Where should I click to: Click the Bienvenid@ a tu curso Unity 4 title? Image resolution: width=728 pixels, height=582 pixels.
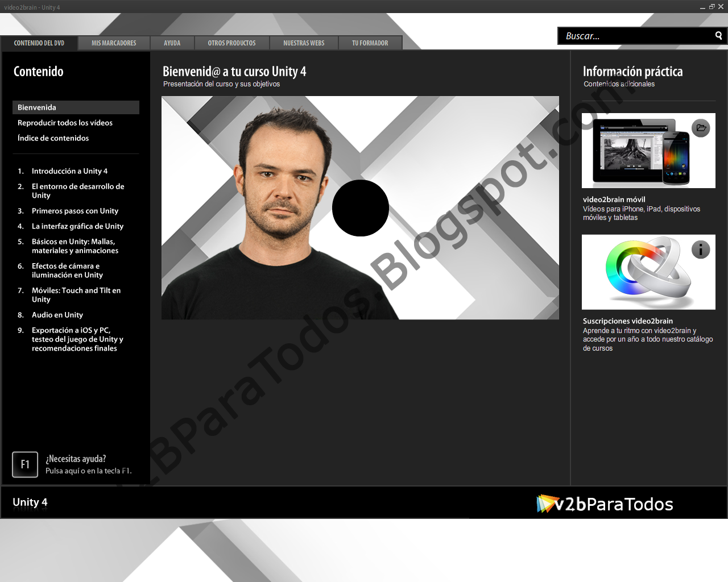[234, 72]
